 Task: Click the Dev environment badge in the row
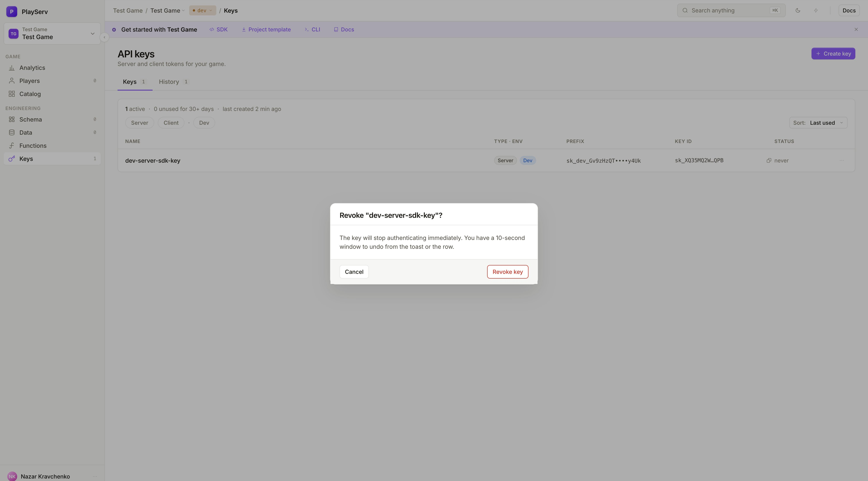(x=527, y=161)
